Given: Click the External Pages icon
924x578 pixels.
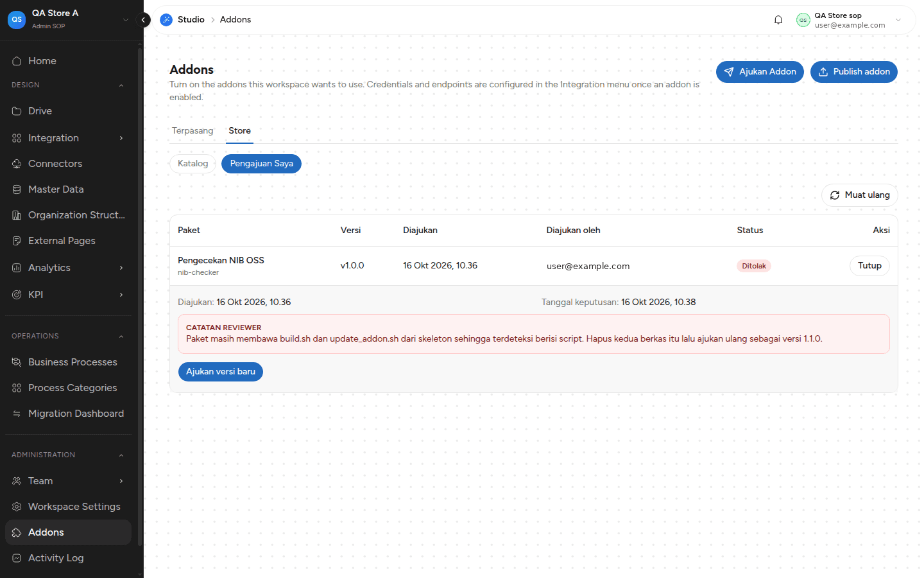Looking at the screenshot, I should (x=17, y=241).
